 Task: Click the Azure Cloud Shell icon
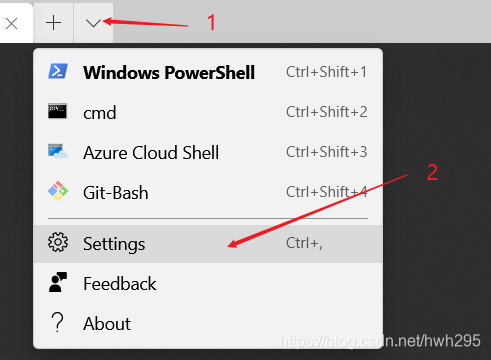(x=58, y=151)
